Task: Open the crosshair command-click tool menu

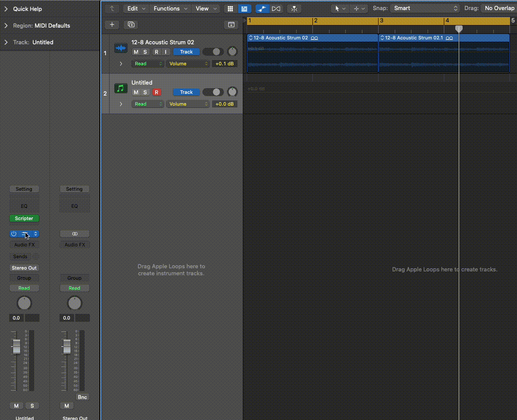Action: pyautogui.click(x=359, y=9)
